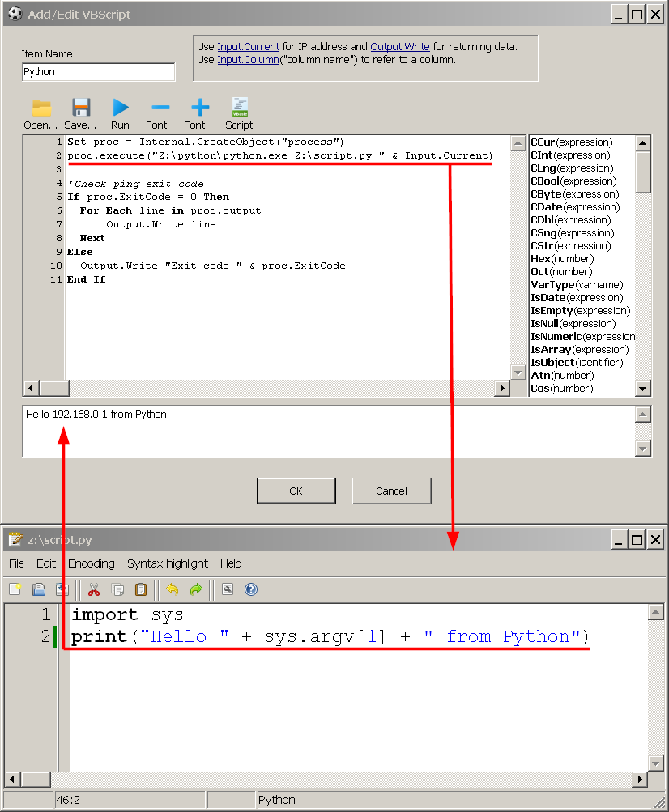
Task: Click in the Hello 192.168.0.1 output box
Action: click(329, 432)
